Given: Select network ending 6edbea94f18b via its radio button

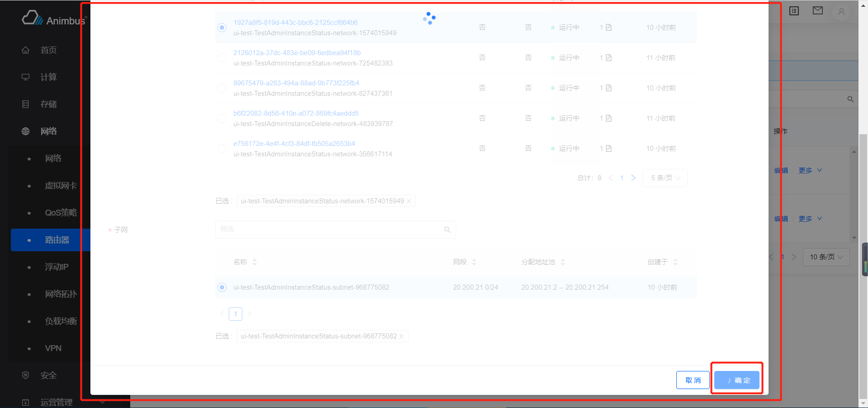Looking at the screenshot, I should 222,58.
